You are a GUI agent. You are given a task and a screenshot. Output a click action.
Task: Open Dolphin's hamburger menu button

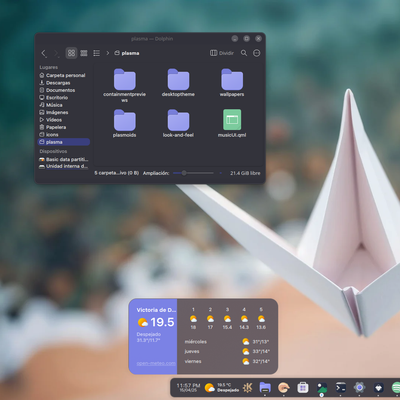point(257,53)
